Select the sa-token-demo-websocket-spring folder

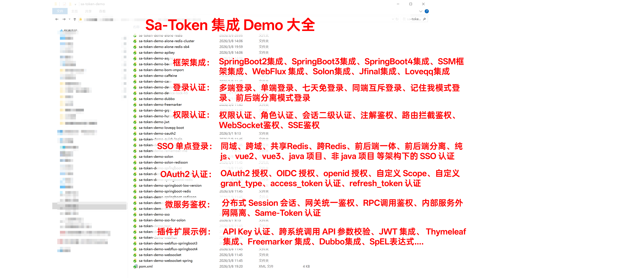click(165, 261)
